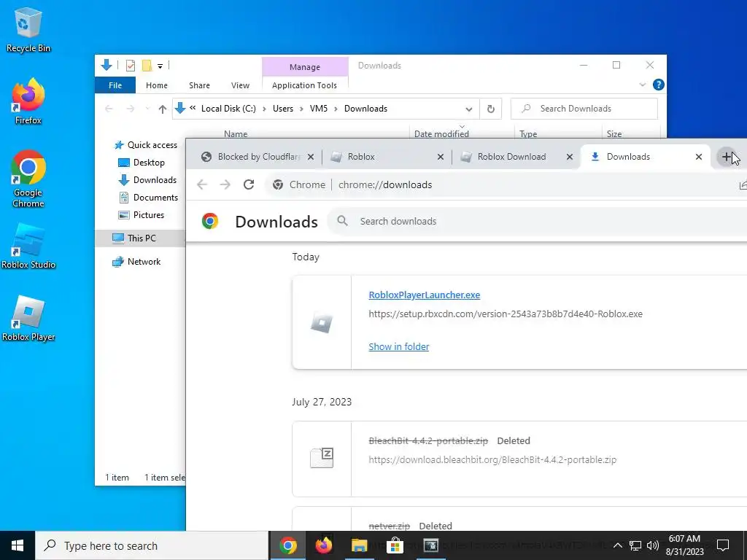747x560 pixels.
Task: Click the BleachBit download URL text
Action: click(492, 459)
